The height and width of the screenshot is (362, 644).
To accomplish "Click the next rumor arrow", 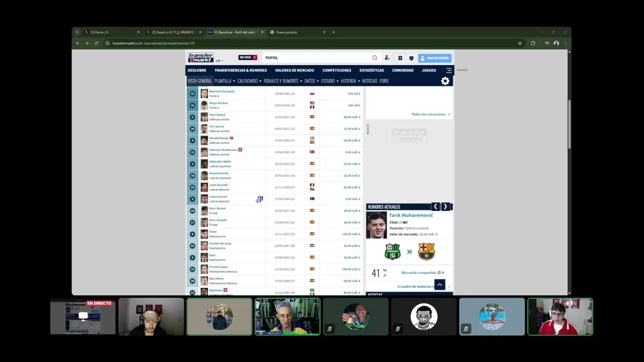I will 445,207.
